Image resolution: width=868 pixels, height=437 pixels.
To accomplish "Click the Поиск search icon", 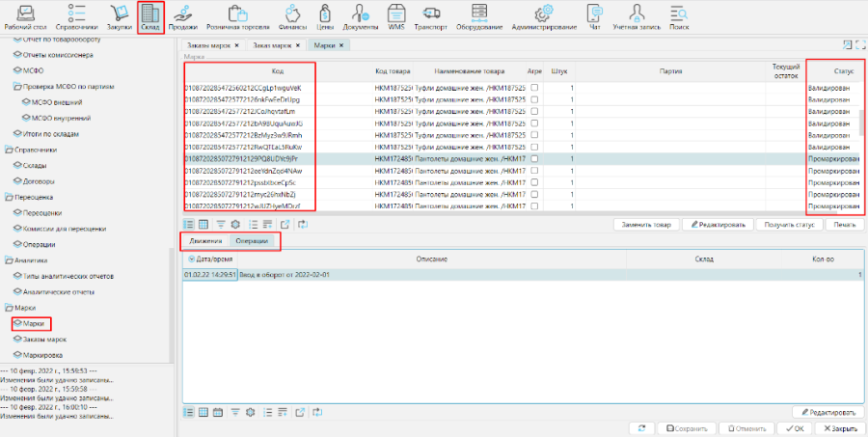I will tap(679, 17).
